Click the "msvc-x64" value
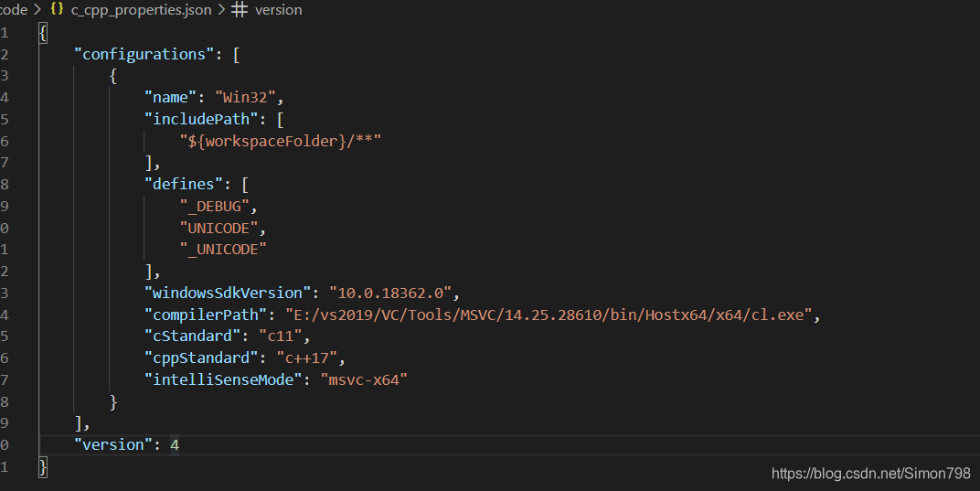The width and height of the screenshot is (980, 491). 364,379
